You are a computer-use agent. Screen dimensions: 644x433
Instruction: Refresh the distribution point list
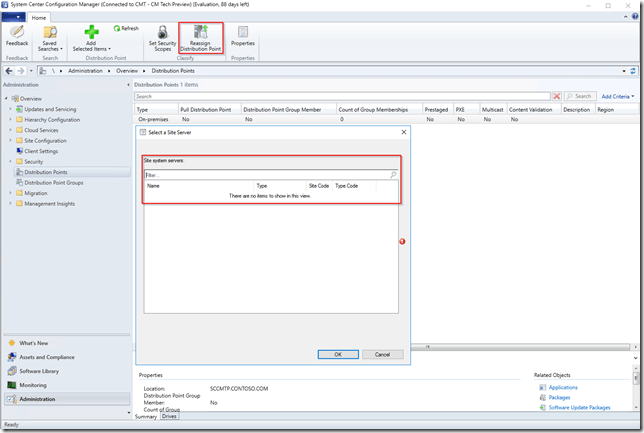pos(126,29)
